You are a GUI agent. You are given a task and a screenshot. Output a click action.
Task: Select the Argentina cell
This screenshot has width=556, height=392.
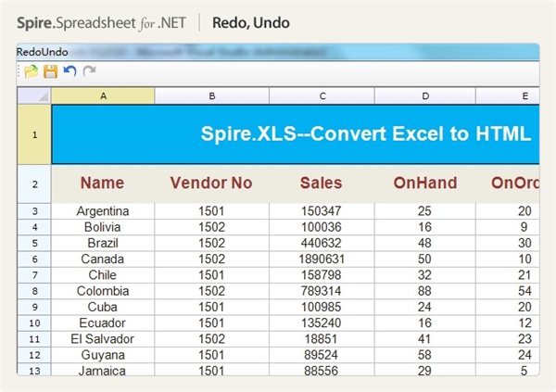(x=103, y=211)
